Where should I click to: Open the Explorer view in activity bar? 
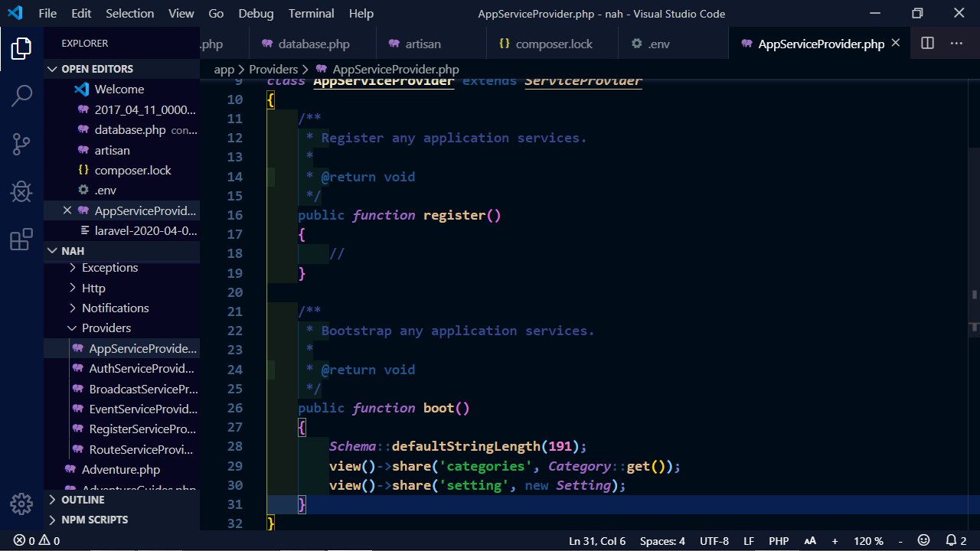click(x=21, y=48)
